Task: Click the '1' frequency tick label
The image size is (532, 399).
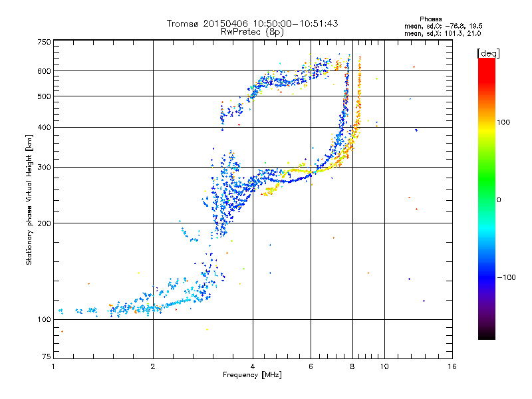Action: [x=54, y=366]
